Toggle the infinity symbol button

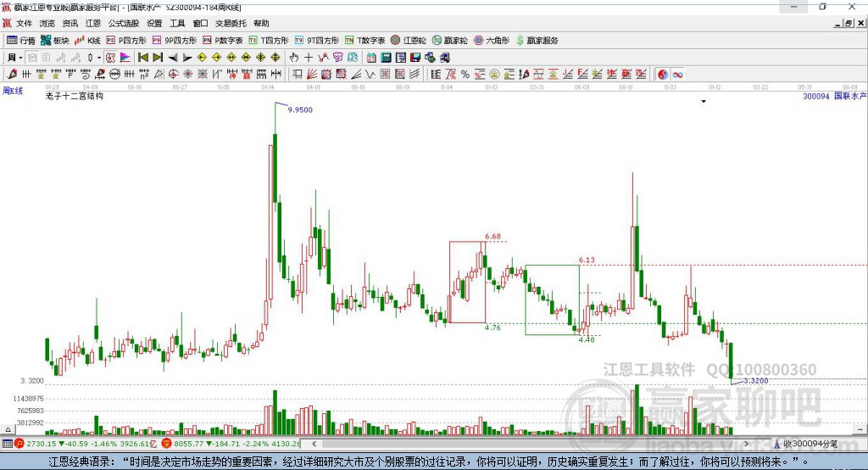click(x=677, y=74)
